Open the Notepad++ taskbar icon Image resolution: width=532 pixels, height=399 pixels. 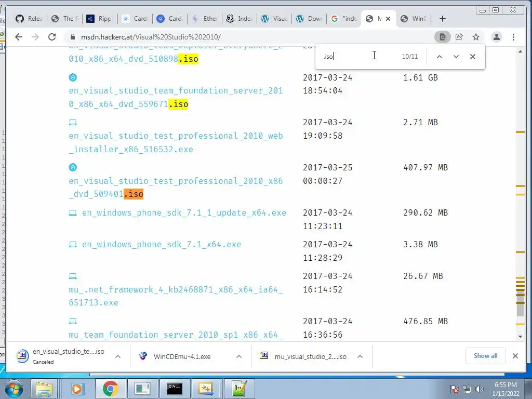click(x=238, y=389)
